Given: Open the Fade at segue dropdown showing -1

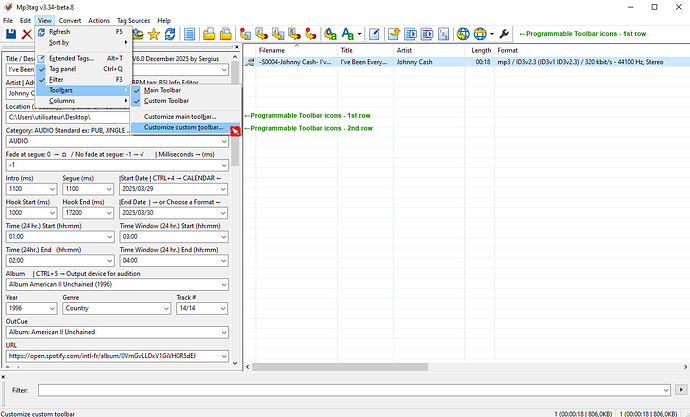Looking at the screenshot, I should (224, 165).
